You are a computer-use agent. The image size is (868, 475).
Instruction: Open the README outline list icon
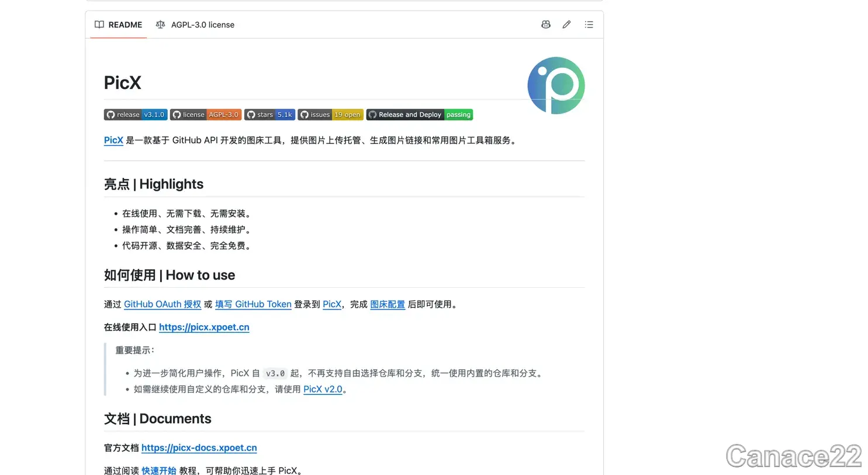point(589,25)
